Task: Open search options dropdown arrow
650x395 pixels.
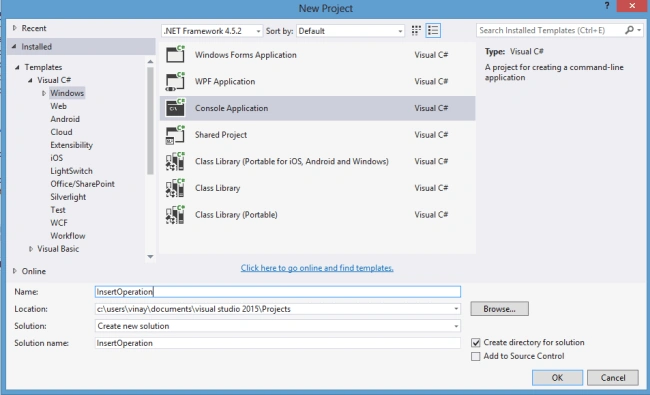Action: coord(639,30)
